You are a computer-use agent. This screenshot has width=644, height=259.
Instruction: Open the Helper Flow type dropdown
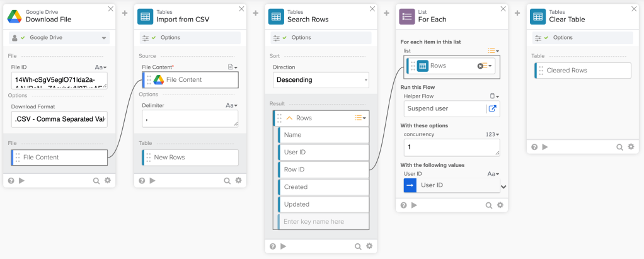495,96
